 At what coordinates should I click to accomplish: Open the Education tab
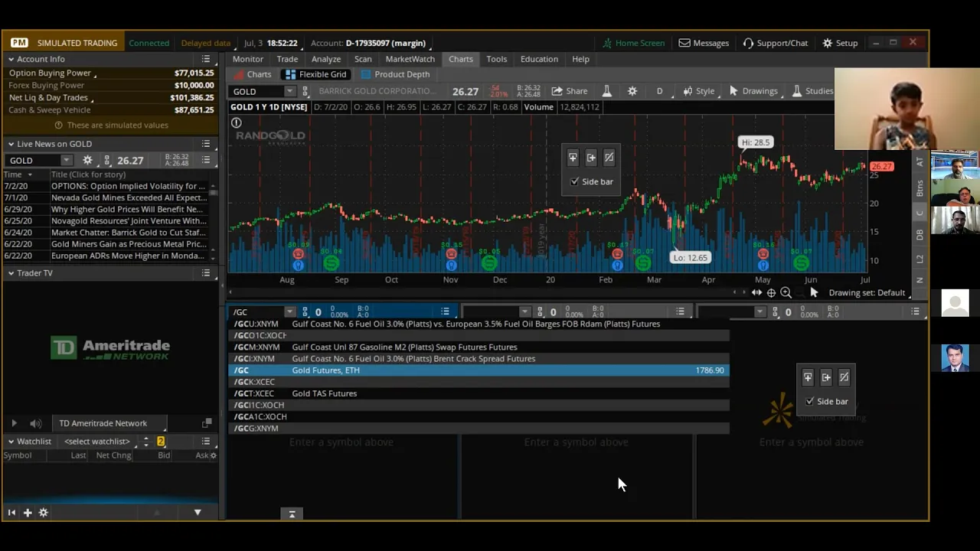coord(539,59)
